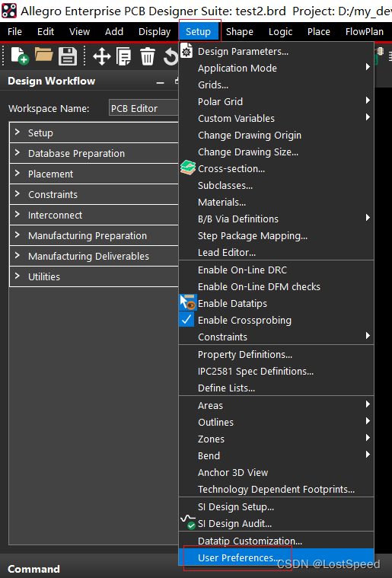Image resolution: width=392 pixels, height=578 pixels.
Task: Expand the Interconnect workflow section
Action: pyautogui.click(x=94, y=215)
